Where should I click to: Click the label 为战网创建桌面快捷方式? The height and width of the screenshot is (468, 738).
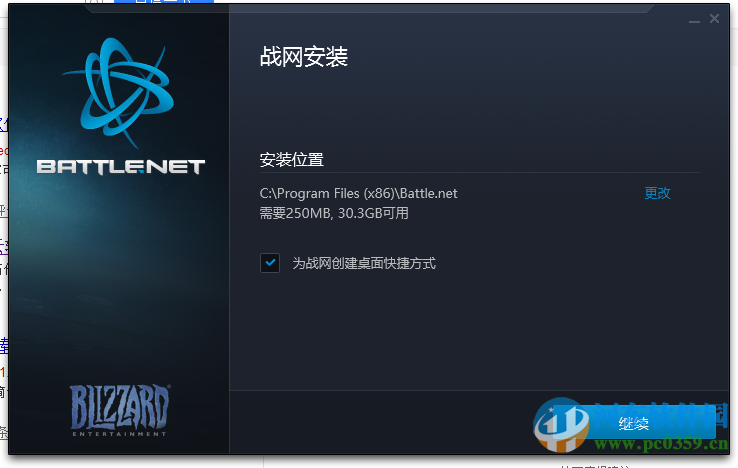click(364, 263)
